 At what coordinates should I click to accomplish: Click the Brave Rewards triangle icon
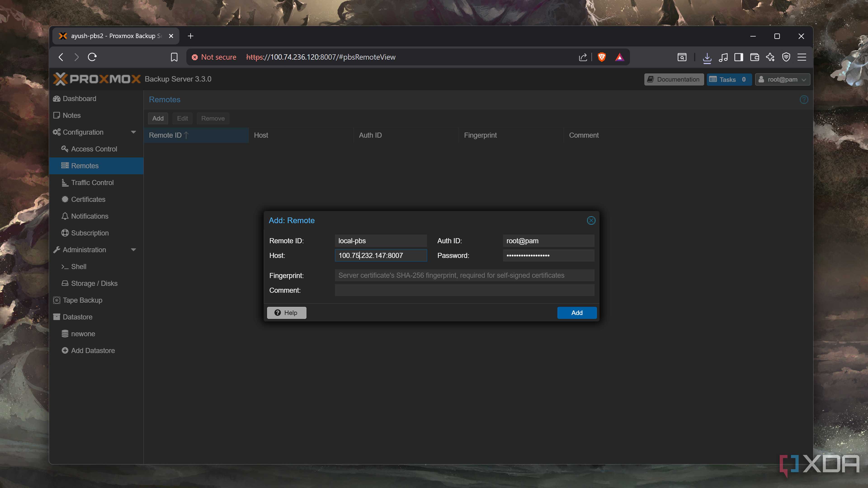point(620,57)
